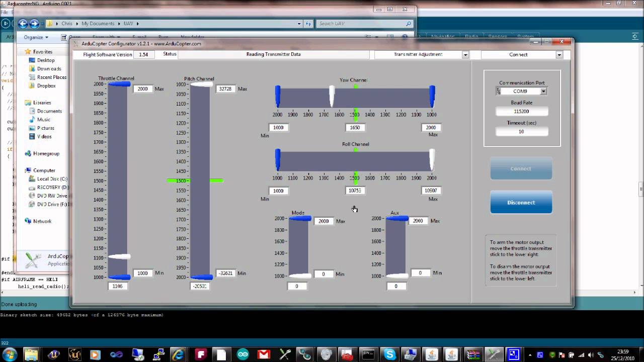Open the Transmitter Adjustment dropdown arrow
The height and width of the screenshot is (362, 644).
(x=465, y=55)
